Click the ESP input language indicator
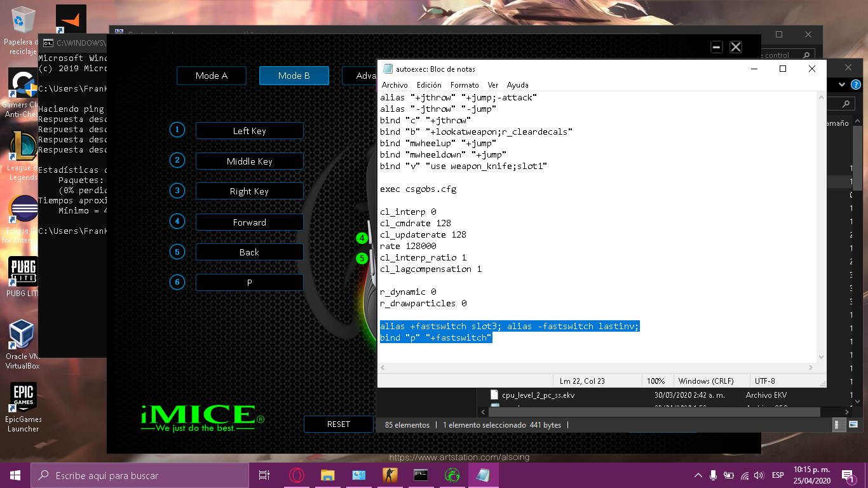Image resolution: width=868 pixels, height=488 pixels. (777, 475)
